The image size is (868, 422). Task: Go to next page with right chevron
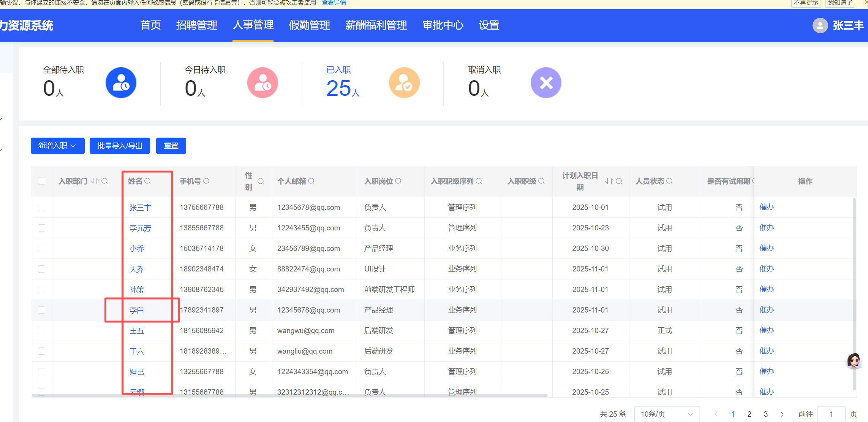tap(782, 414)
